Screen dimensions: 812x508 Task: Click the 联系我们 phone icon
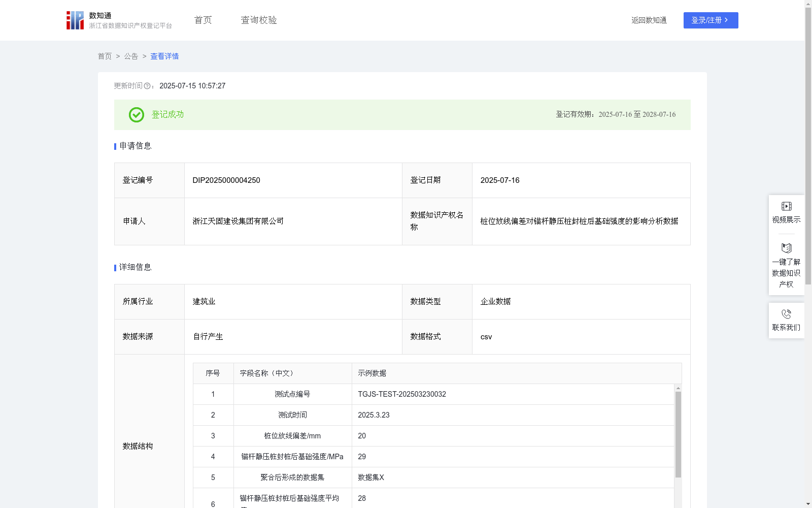[x=786, y=314]
